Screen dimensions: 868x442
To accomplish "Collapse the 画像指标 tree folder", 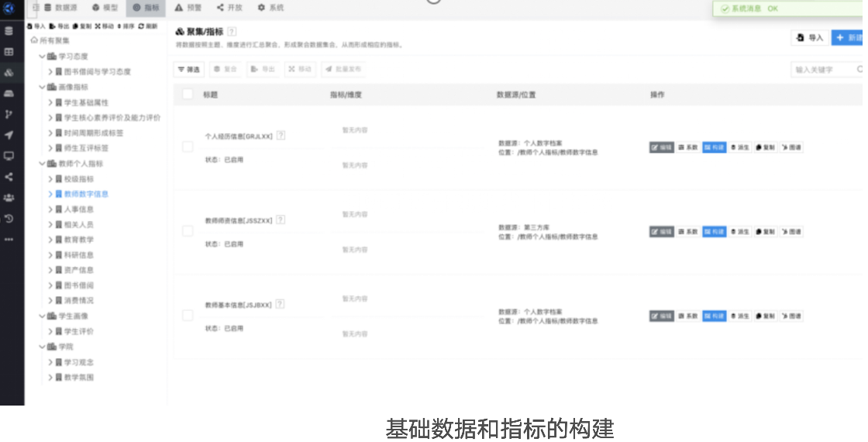I will (42, 87).
